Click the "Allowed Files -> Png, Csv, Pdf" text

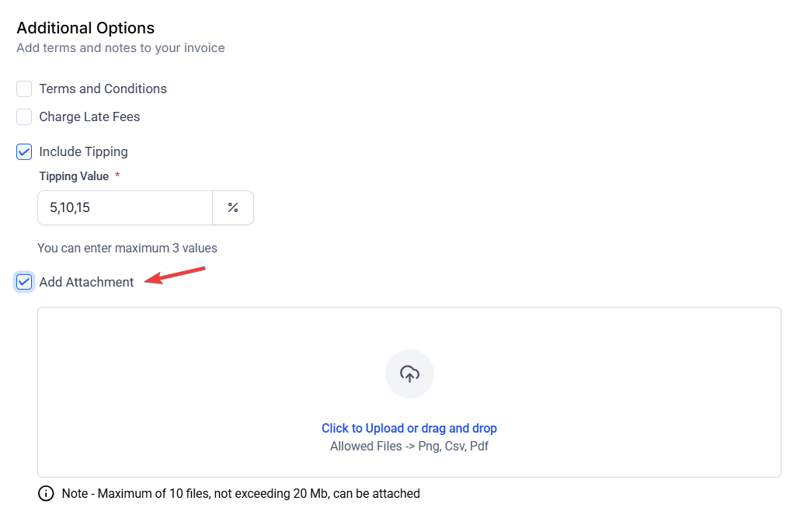[409, 446]
